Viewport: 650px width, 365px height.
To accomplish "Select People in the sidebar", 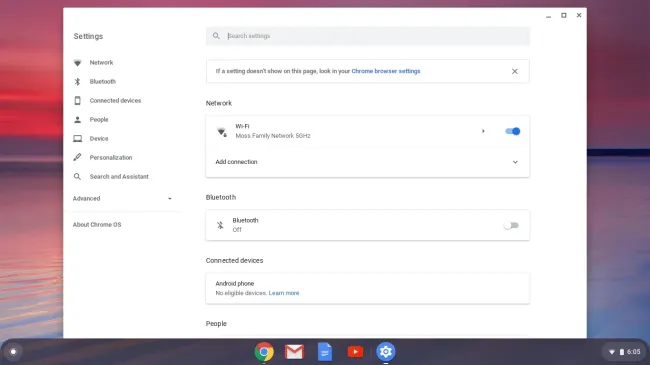I will coord(99,119).
